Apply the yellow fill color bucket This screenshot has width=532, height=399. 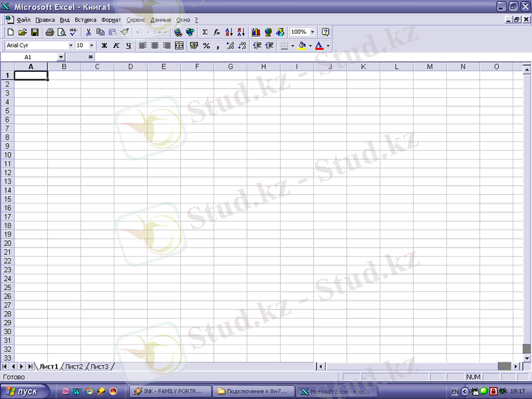(x=302, y=45)
